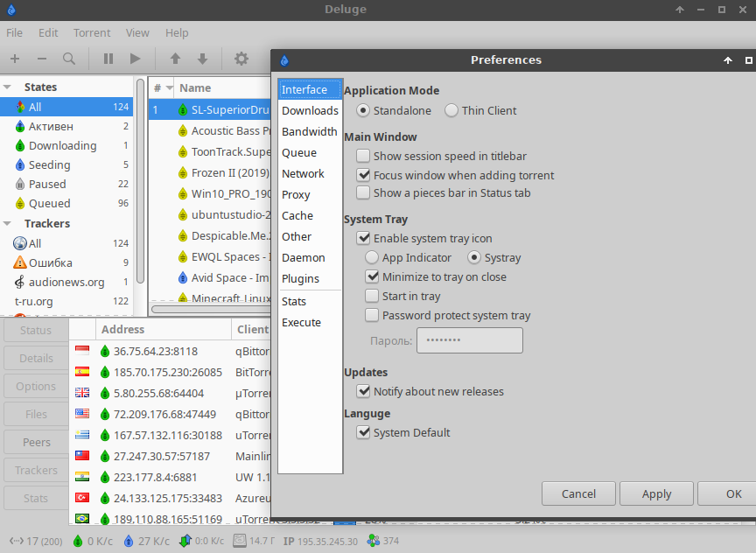Filter by Активен state
The width and height of the screenshot is (756, 553).
point(67,126)
